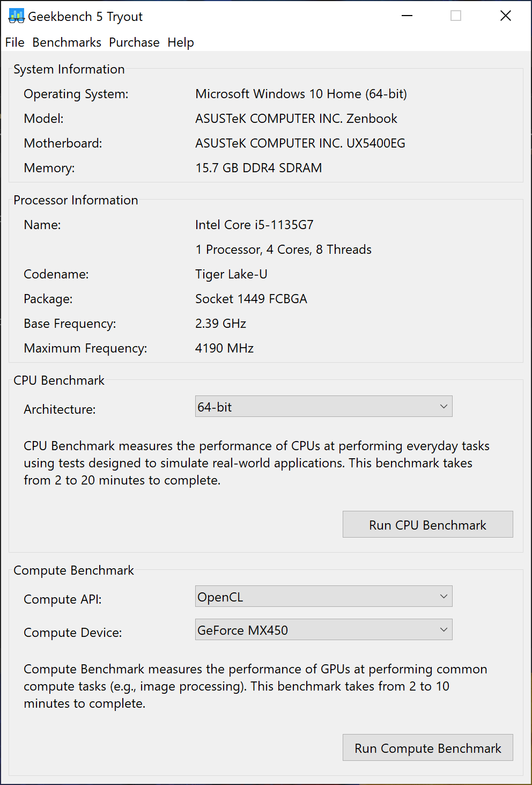Minimize the Geekbench 5 Tryout window
This screenshot has width=532, height=785.
click(x=407, y=16)
